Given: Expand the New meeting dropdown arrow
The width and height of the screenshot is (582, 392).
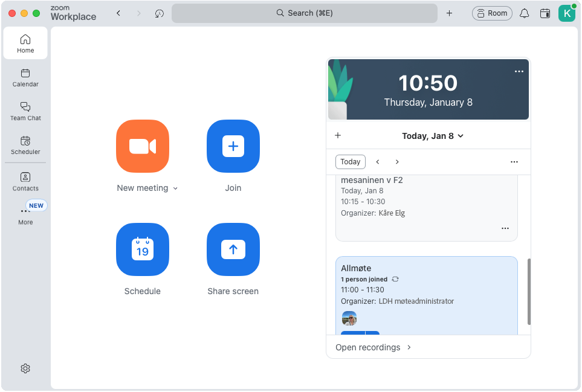Looking at the screenshot, I should pyautogui.click(x=175, y=188).
